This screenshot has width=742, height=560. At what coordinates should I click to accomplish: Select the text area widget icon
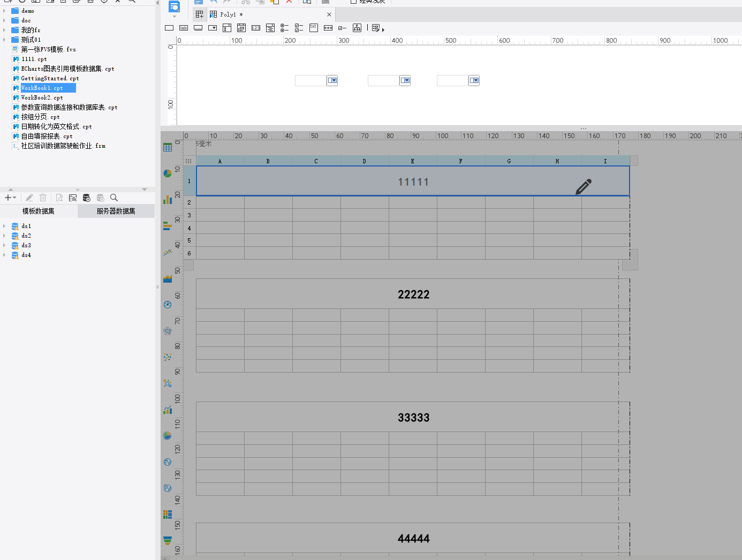(270, 28)
